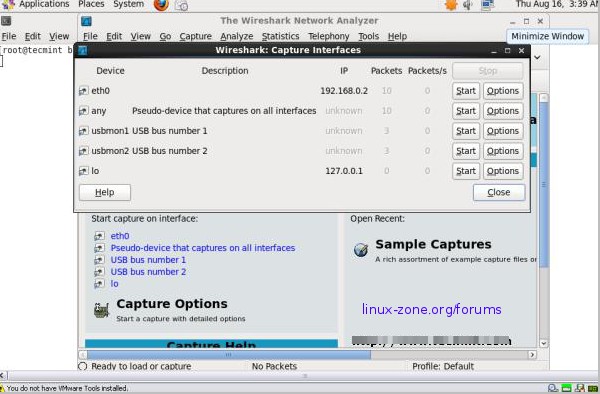600x394 pixels.
Task: Click the lo loopback interface icon in dialog
Action: pyautogui.click(x=83, y=171)
